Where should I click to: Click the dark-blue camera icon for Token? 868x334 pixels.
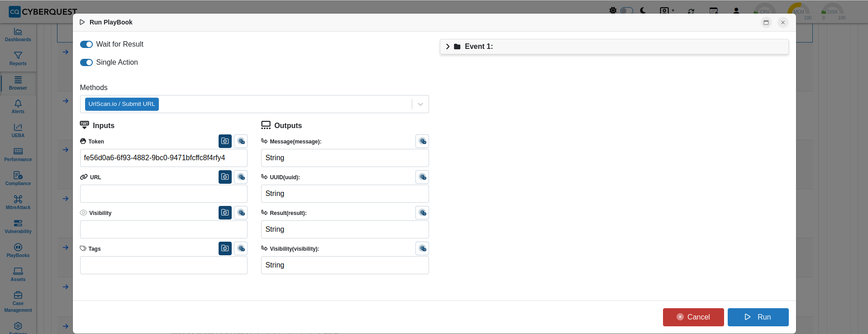click(225, 141)
